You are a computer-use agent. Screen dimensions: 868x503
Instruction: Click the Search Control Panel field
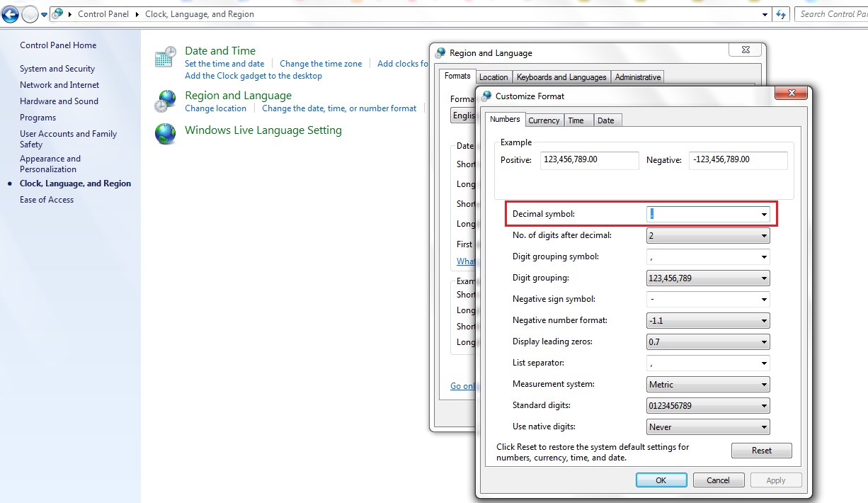click(831, 14)
